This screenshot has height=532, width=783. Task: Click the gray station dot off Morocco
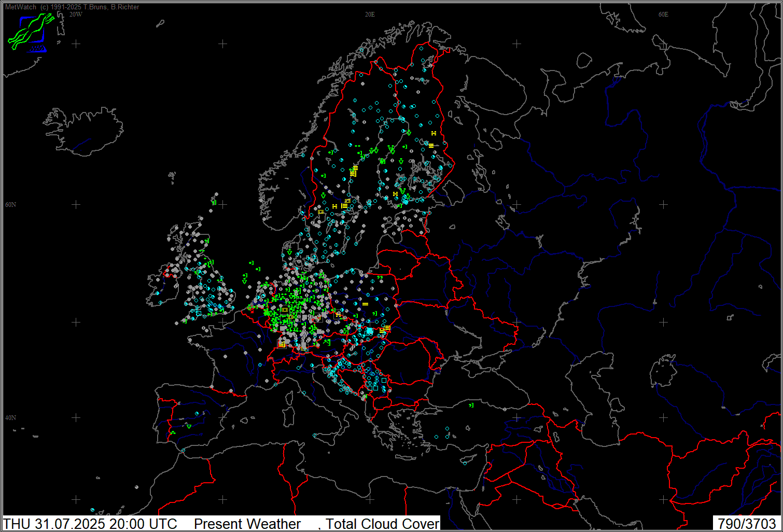[x=136, y=487]
